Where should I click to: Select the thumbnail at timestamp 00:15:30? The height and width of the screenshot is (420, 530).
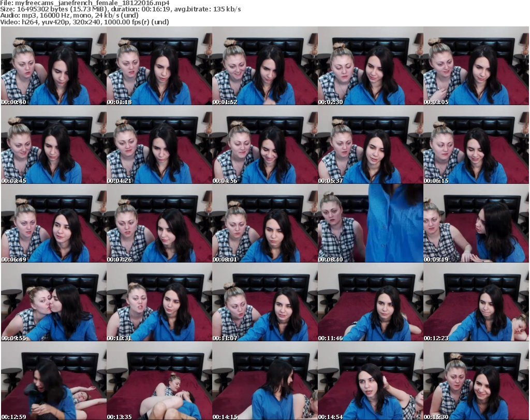tap(476, 381)
